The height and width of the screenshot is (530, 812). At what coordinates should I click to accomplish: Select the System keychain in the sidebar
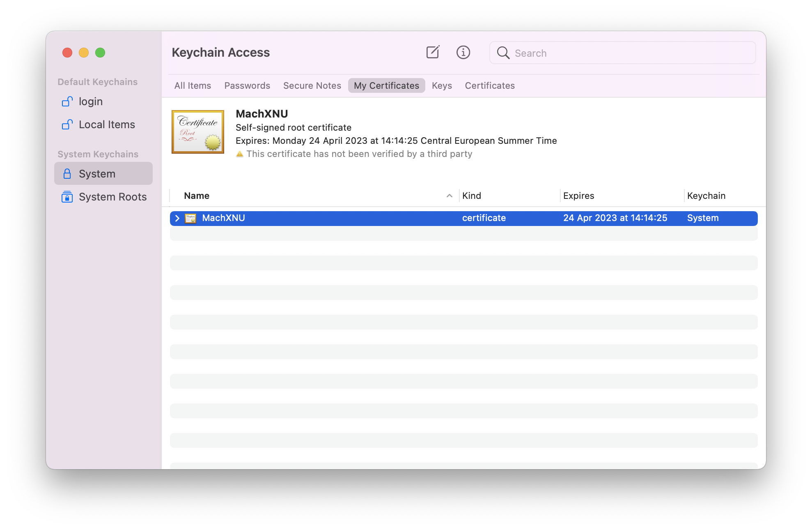[97, 173]
